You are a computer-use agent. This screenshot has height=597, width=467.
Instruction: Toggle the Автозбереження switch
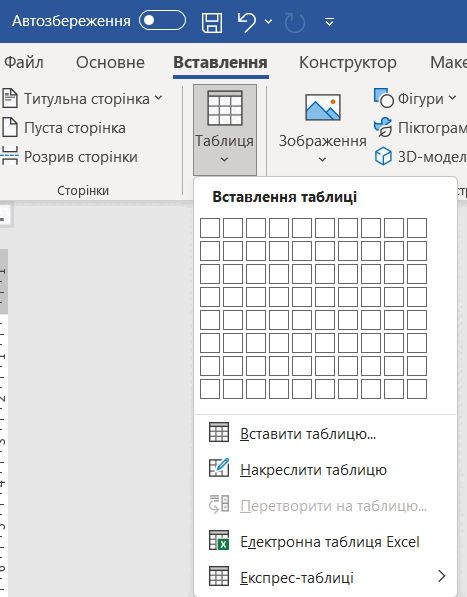click(163, 21)
